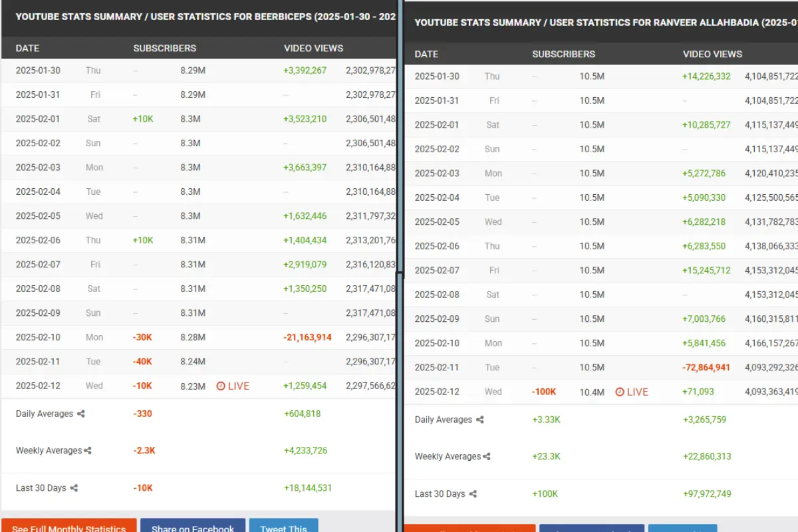Image resolution: width=798 pixels, height=532 pixels.
Task: Click Tweet This button in BeerBiceps panel
Action: 283,525
